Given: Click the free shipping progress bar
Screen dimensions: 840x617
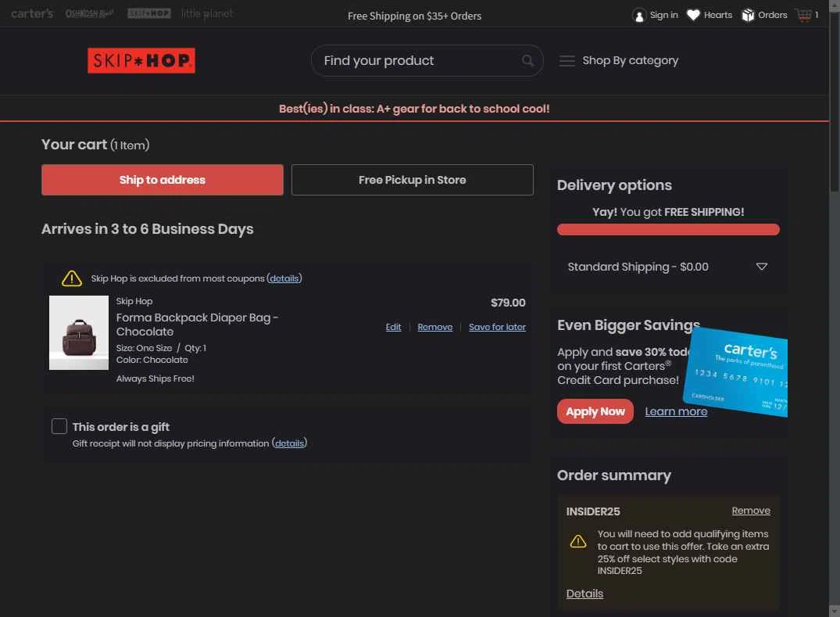Looking at the screenshot, I should click(x=668, y=229).
